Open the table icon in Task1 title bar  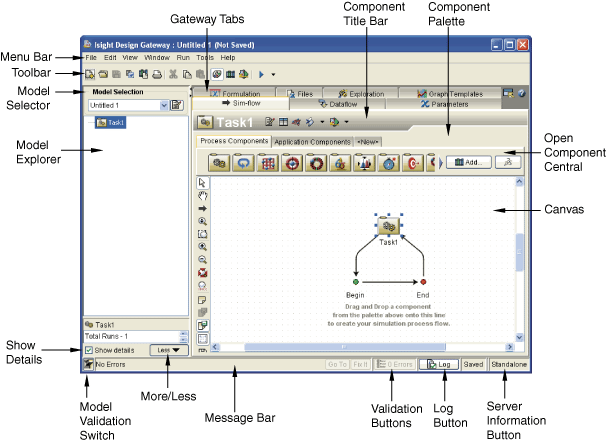[x=284, y=122]
